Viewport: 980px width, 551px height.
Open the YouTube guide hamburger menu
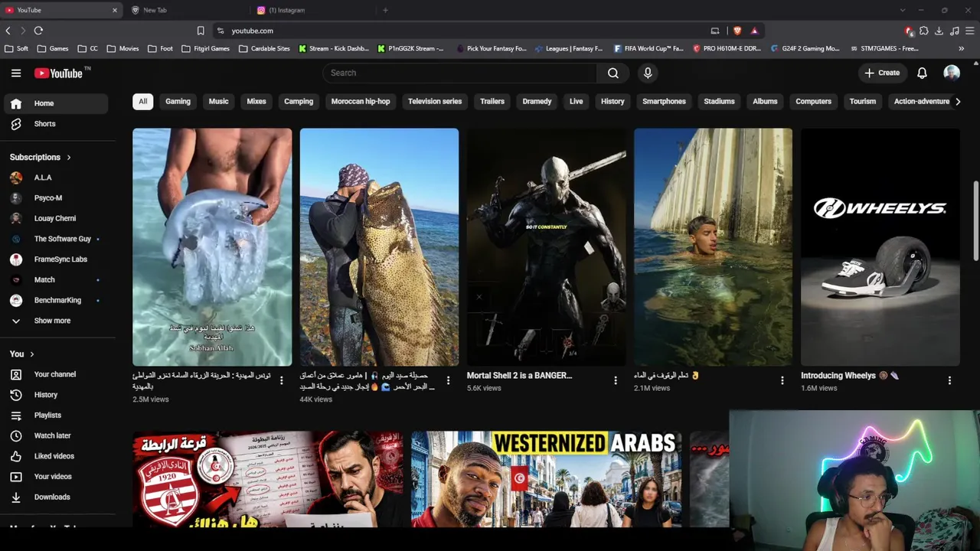(16, 73)
